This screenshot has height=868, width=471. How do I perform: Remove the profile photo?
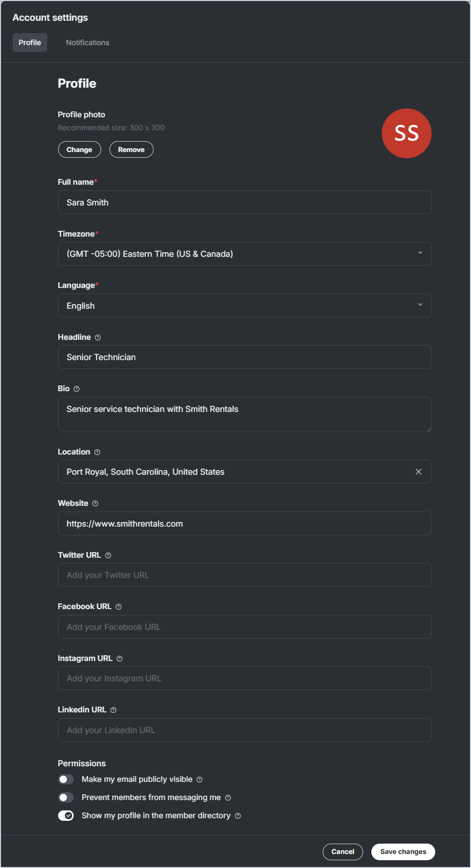pos(131,149)
